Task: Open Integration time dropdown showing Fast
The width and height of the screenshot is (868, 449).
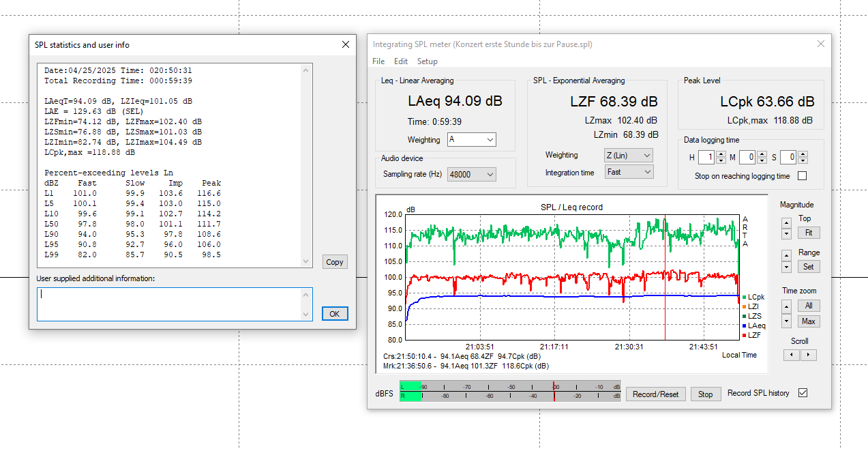Action: (x=629, y=172)
